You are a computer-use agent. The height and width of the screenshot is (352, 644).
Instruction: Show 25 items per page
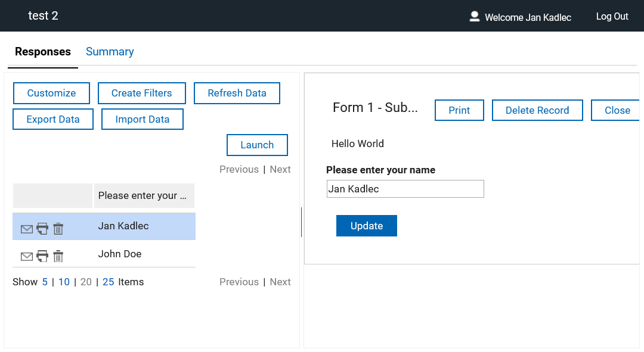pyautogui.click(x=108, y=282)
